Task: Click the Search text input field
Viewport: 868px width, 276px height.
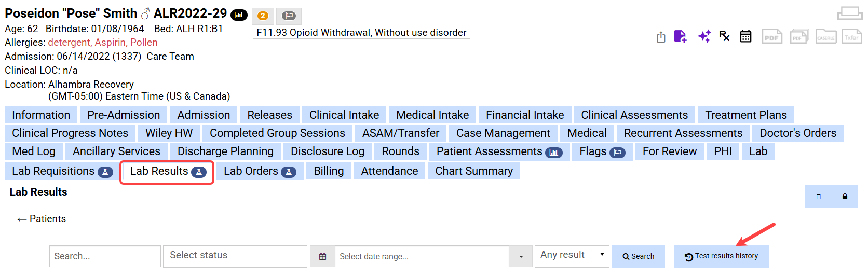Action: click(x=105, y=256)
